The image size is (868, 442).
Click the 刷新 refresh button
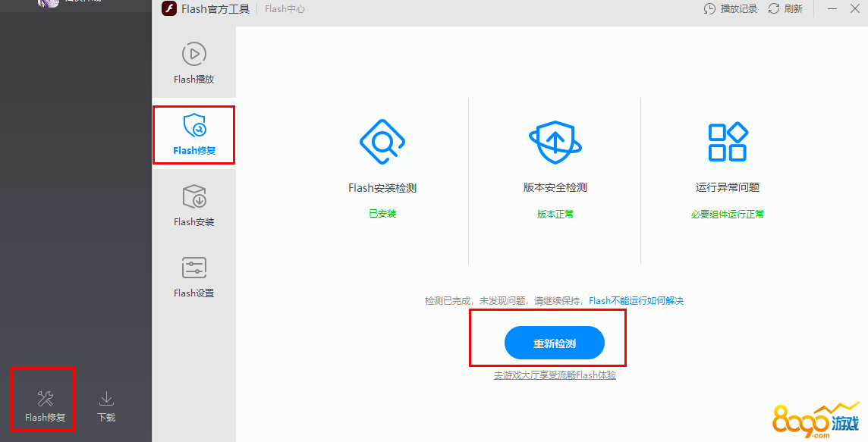[x=785, y=9]
